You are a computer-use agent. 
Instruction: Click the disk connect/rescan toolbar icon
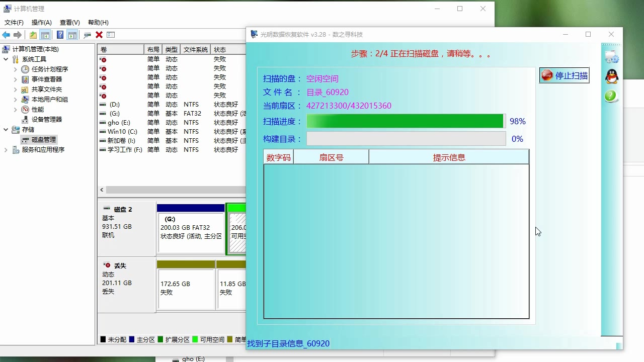tap(87, 35)
